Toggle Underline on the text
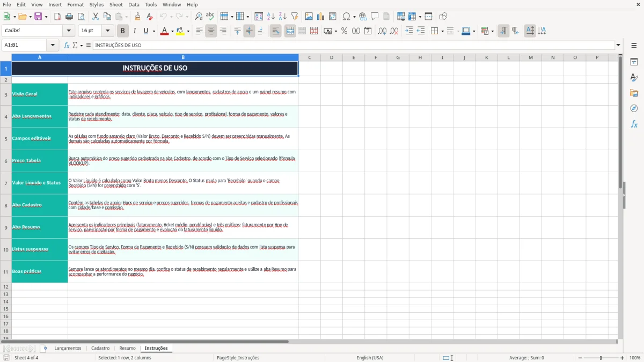Screen dimensions: 644x362 click(145, 31)
